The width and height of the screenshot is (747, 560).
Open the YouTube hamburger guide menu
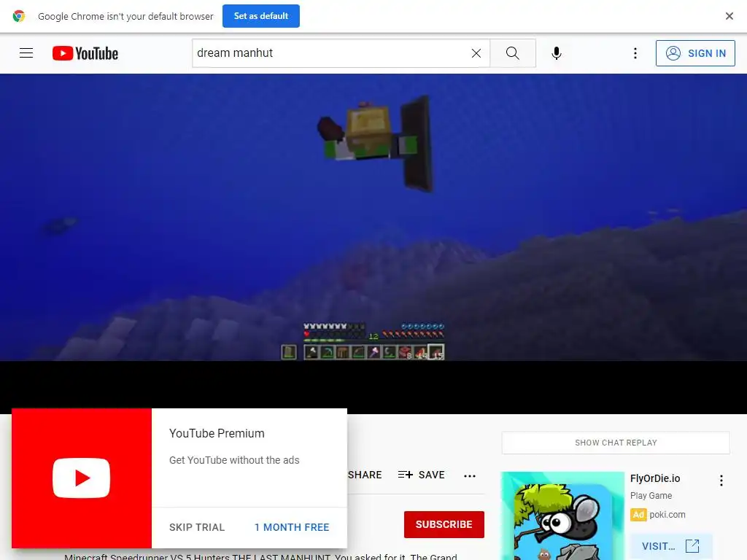[x=26, y=52]
